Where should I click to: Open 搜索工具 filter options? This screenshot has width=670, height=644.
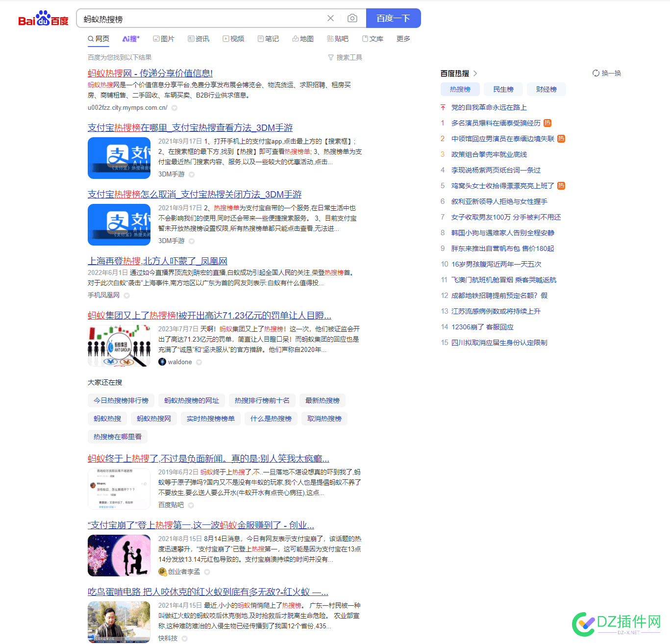345,57
